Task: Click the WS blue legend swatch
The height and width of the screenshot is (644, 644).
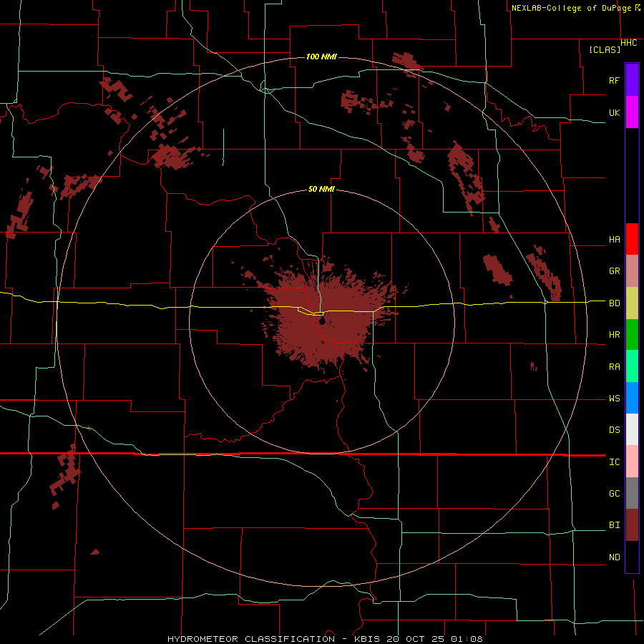Action: point(632,398)
